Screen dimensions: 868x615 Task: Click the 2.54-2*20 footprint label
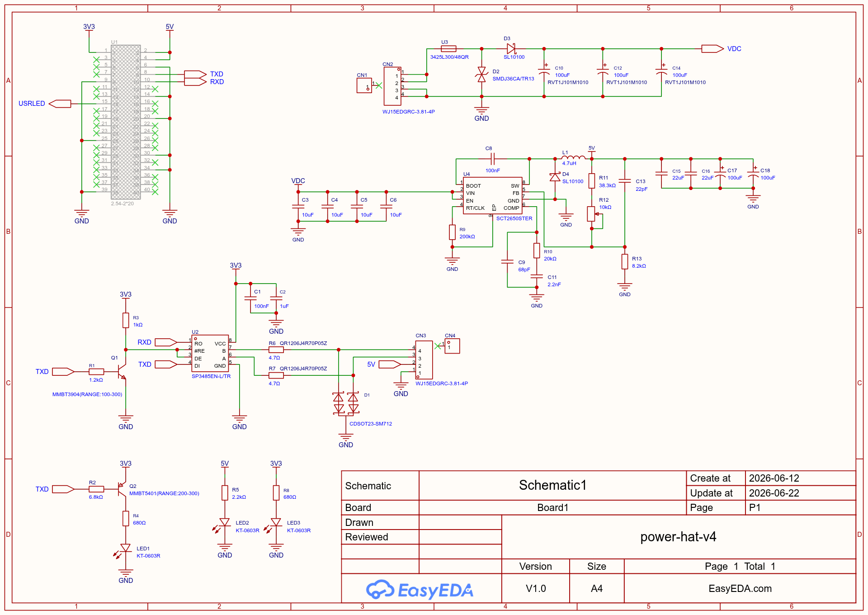(x=123, y=203)
